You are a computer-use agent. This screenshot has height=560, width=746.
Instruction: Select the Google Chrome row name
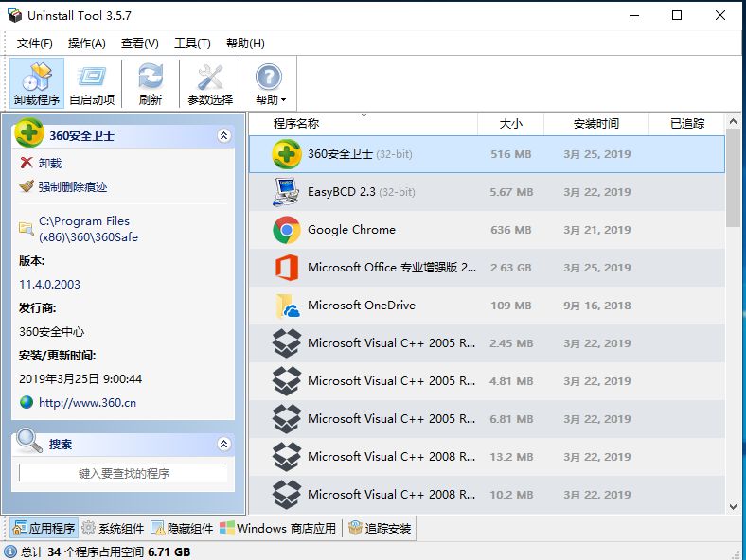point(351,230)
